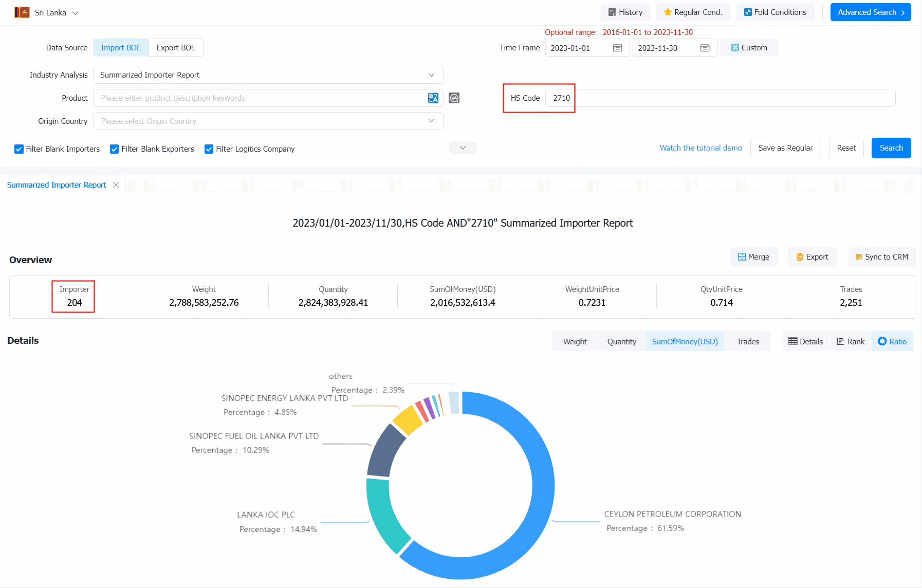Toggle Filter Blank Exporters checkbox
Viewport: 922px width, 588px height.
(x=115, y=149)
